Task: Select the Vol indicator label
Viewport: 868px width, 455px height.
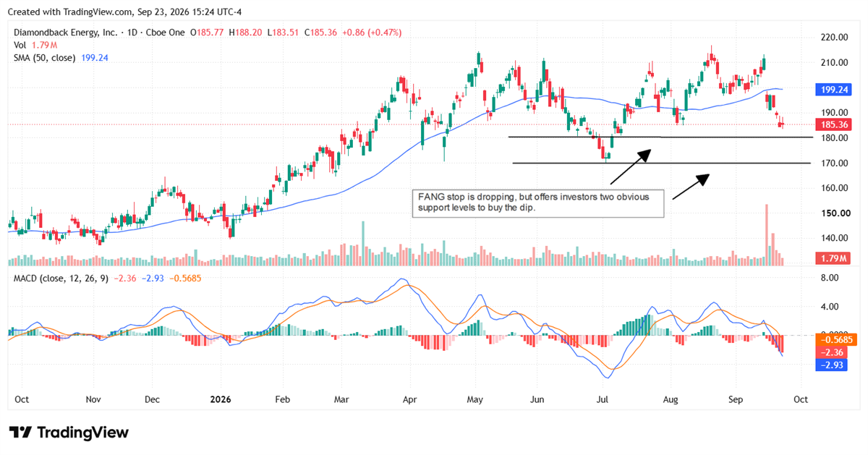Action: [x=20, y=45]
